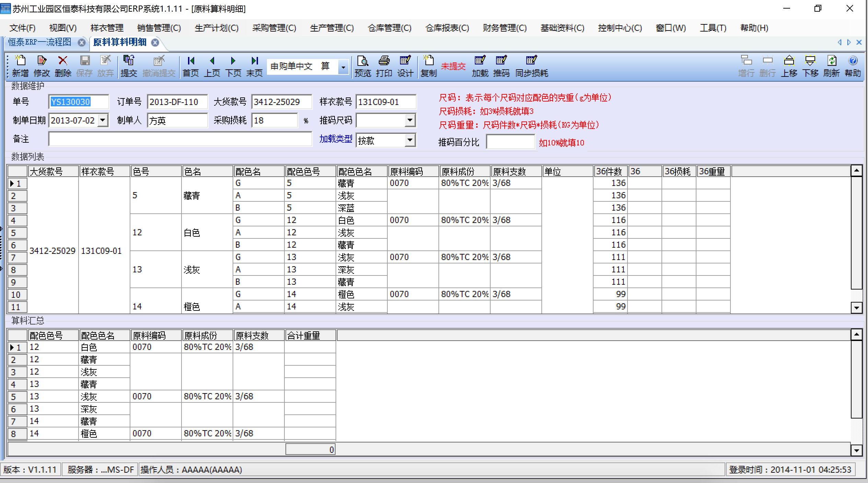
Task: Click the 加载类型 blue link label
Action: point(336,139)
